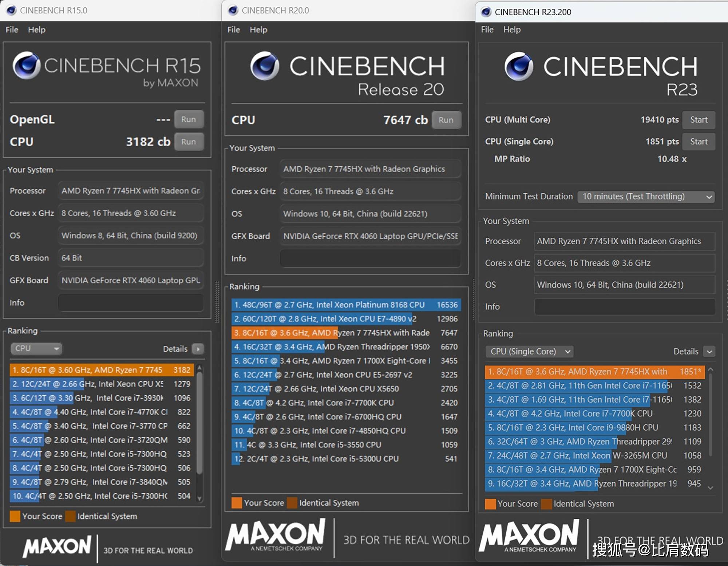Click the Your Score swatch in Release 20

pos(237,503)
